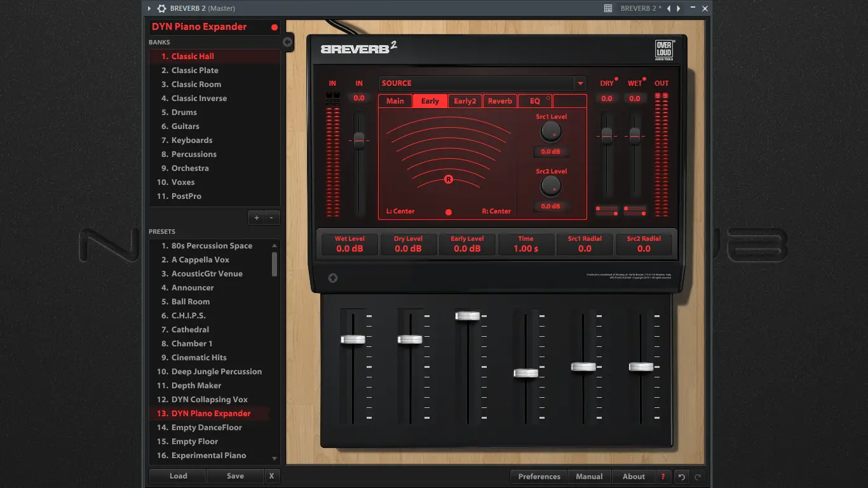Open the Manual
Image resolution: width=868 pixels, height=488 pixels.
[x=590, y=477]
